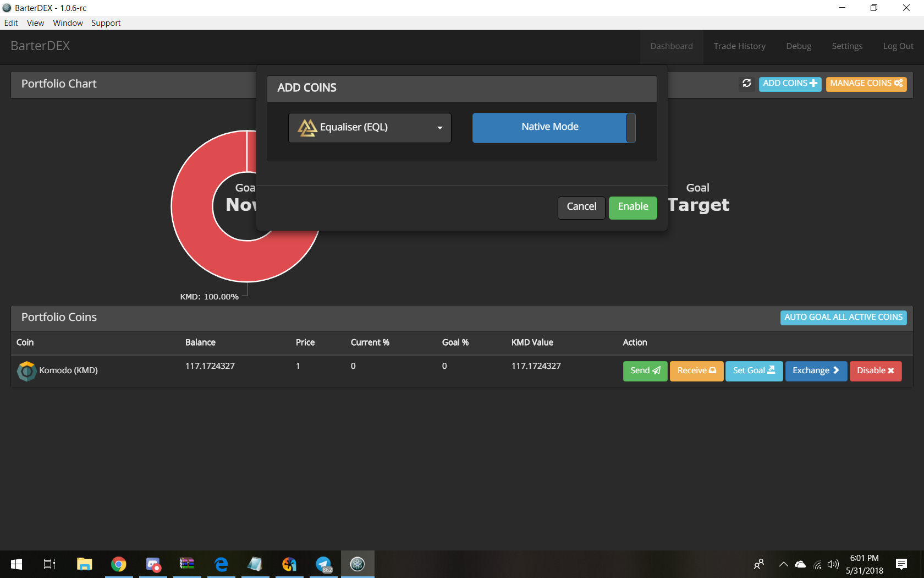Open Task View in taskbar
924x578 pixels.
[x=50, y=564]
